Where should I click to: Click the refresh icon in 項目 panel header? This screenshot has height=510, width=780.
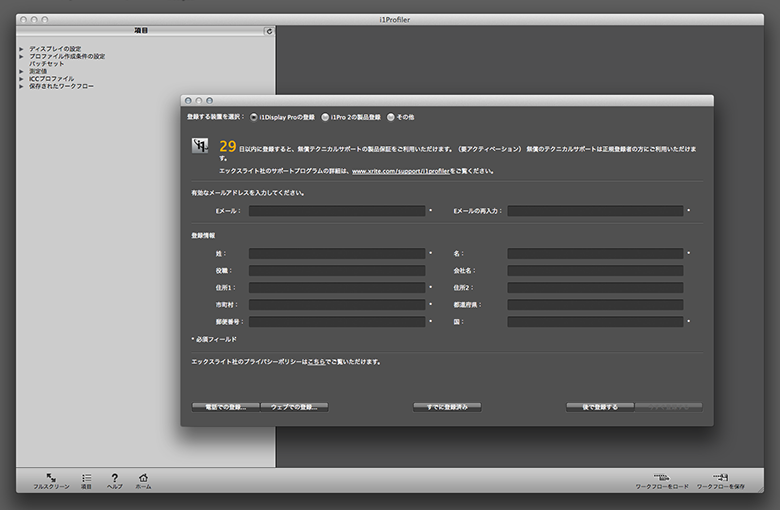coord(268,31)
